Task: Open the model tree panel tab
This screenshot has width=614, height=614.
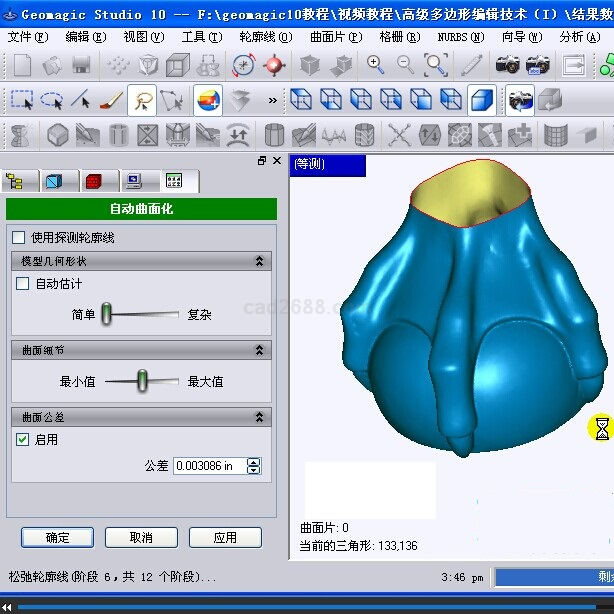Action: 17,181
